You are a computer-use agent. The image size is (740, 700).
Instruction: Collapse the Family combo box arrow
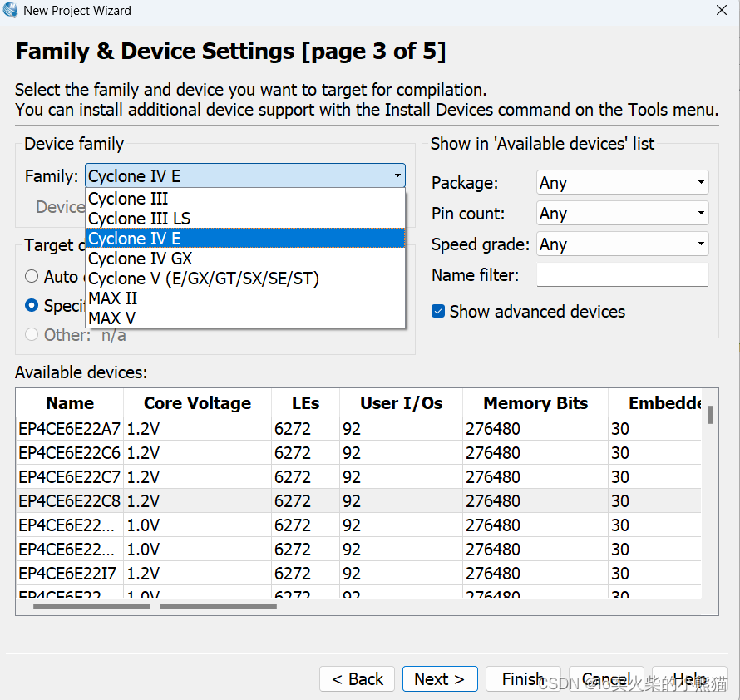click(397, 176)
